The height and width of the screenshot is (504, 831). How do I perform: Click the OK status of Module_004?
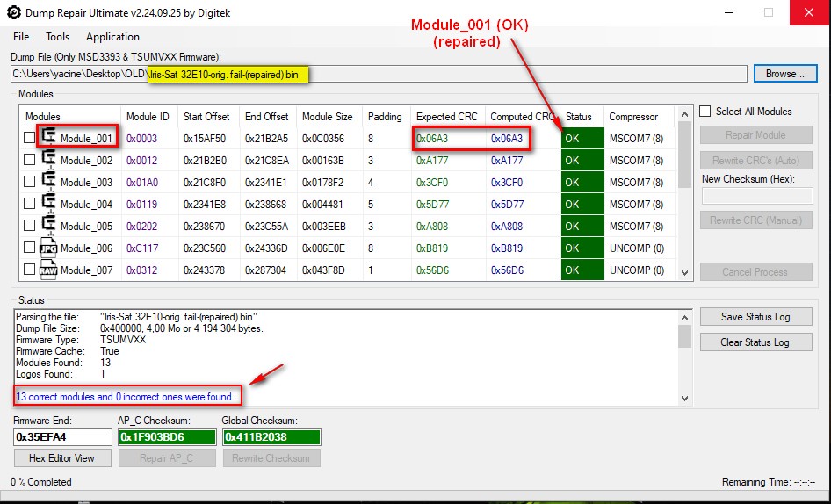582,204
